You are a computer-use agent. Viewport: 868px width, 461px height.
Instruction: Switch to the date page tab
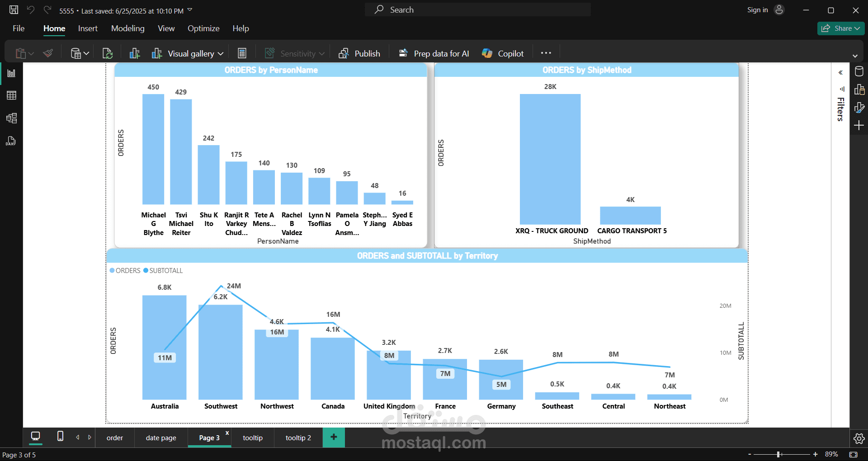coord(161,437)
